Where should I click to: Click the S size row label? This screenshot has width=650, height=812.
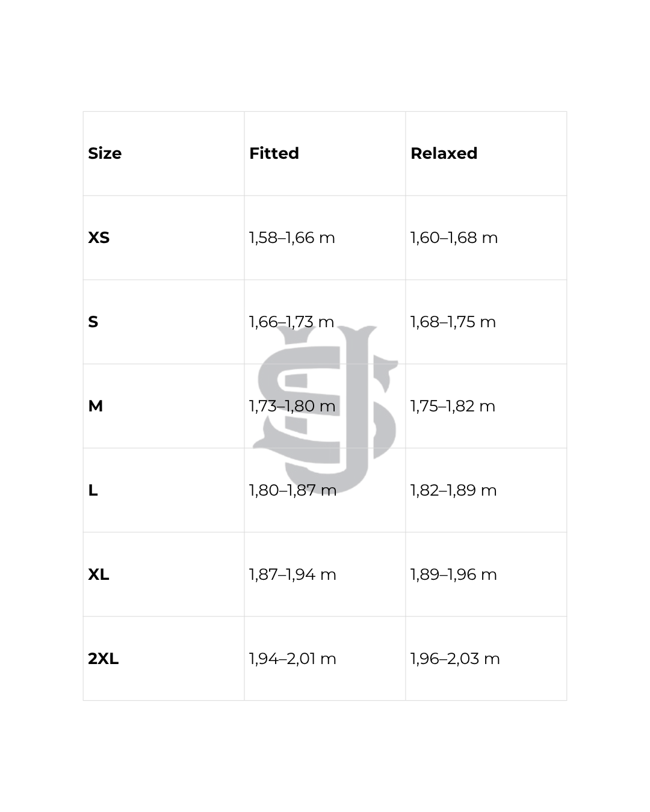point(93,322)
